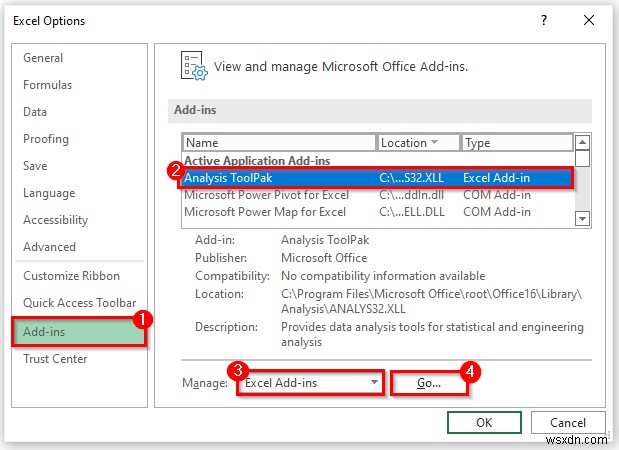Click the add-ins list scroll down arrow
619x450 pixels.
pos(583,218)
